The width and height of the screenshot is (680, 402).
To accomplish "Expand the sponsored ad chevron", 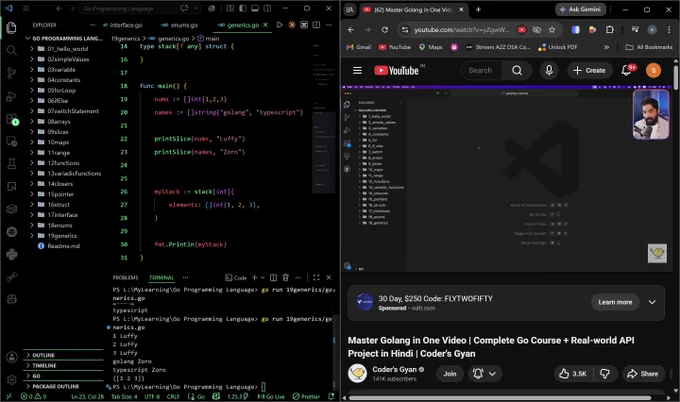I will 652,302.
